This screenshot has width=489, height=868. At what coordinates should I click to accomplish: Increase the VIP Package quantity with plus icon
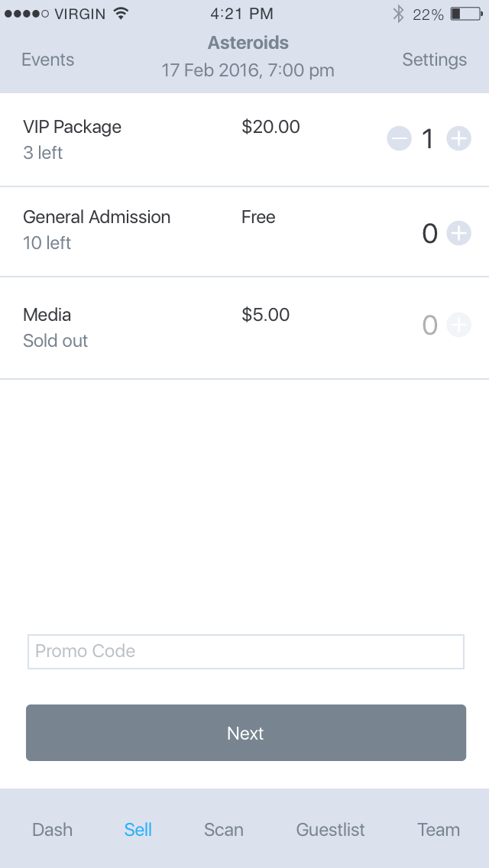click(x=459, y=139)
